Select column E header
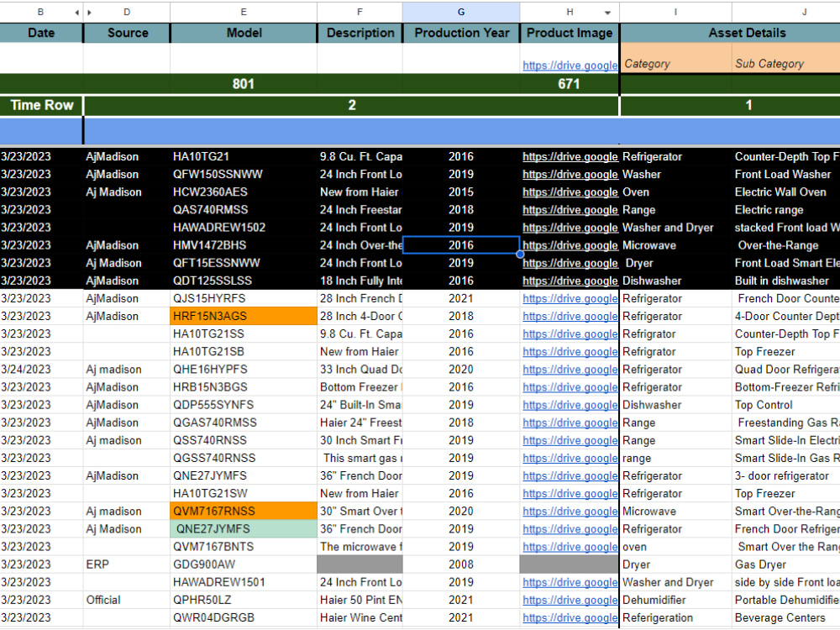The image size is (840, 630). [244, 12]
